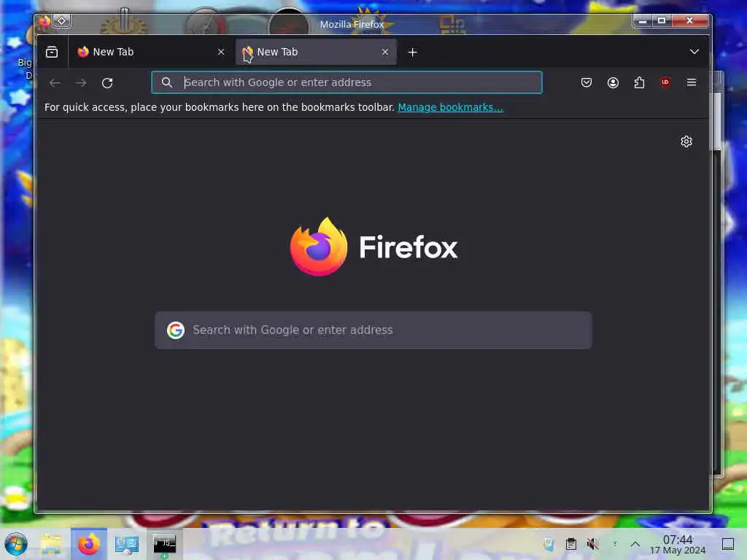Select the Firefox taskbar icon
747x560 pixels.
point(88,544)
